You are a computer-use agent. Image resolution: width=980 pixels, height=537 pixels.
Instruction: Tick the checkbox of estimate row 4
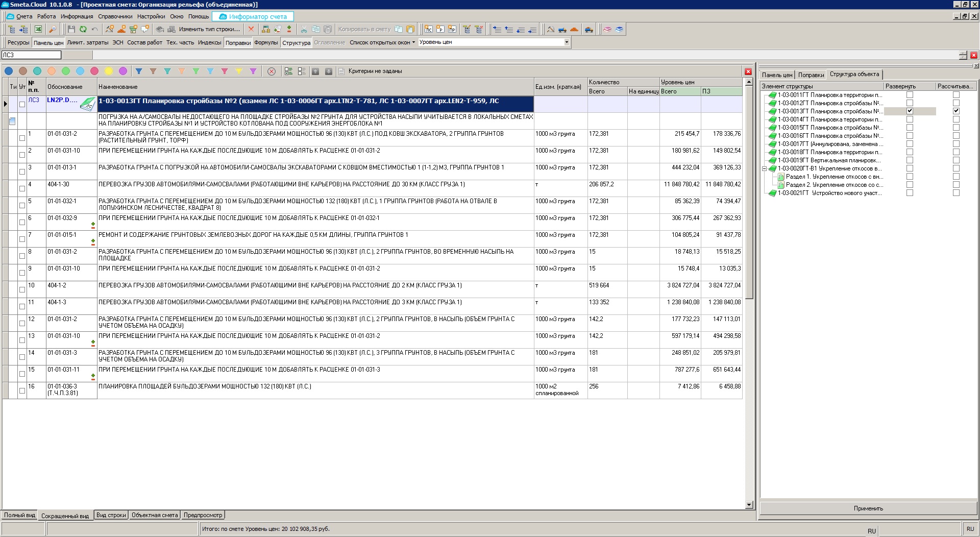click(22, 188)
